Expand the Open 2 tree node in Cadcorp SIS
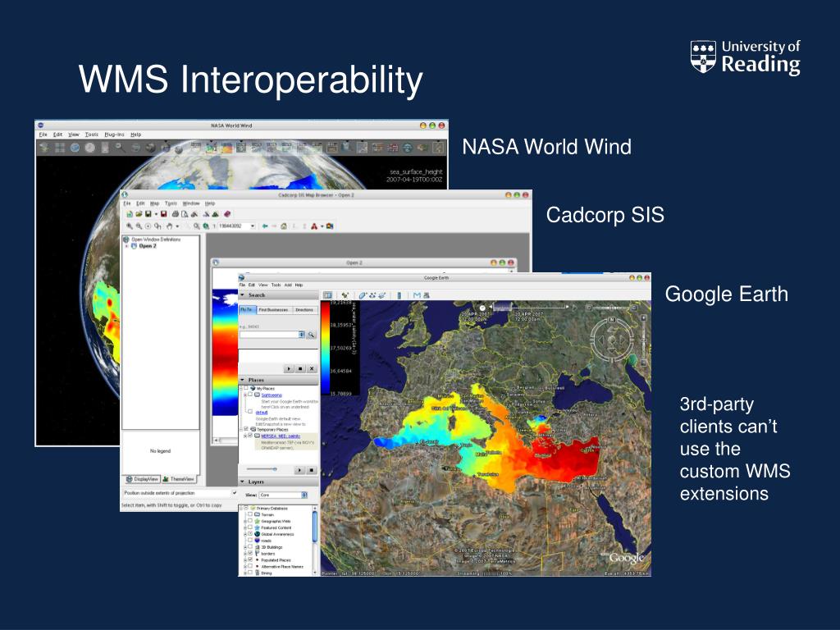The image size is (840, 630). click(x=126, y=246)
